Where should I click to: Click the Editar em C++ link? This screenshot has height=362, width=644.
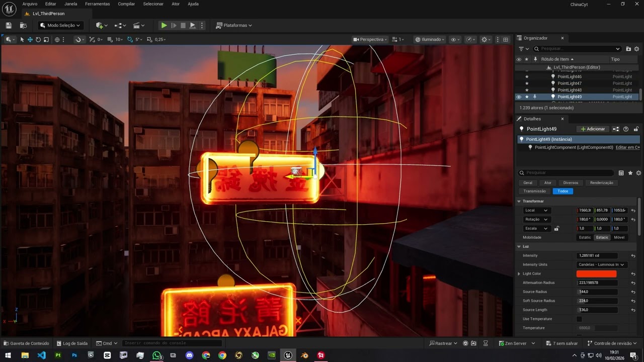coord(628,147)
